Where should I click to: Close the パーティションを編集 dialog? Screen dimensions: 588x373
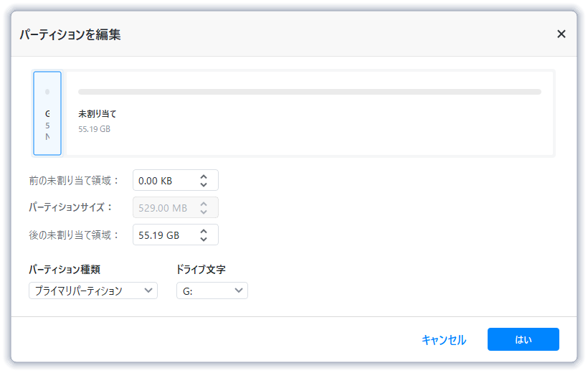click(x=561, y=34)
